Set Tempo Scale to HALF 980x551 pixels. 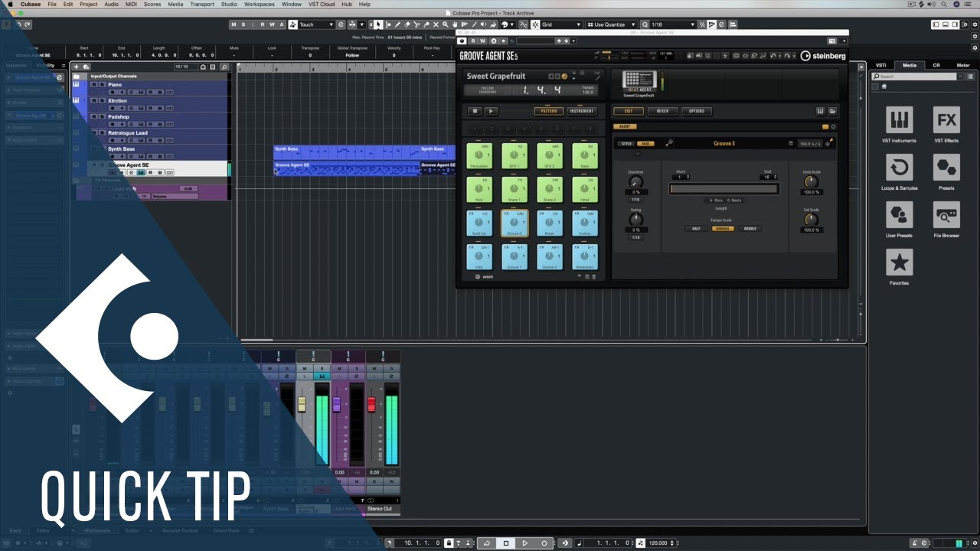point(697,229)
